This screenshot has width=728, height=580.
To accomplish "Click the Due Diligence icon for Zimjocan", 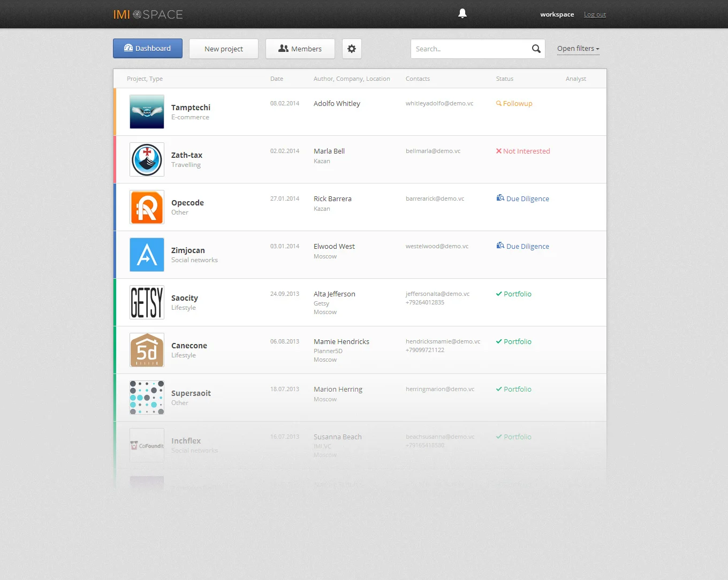I will 500,246.
